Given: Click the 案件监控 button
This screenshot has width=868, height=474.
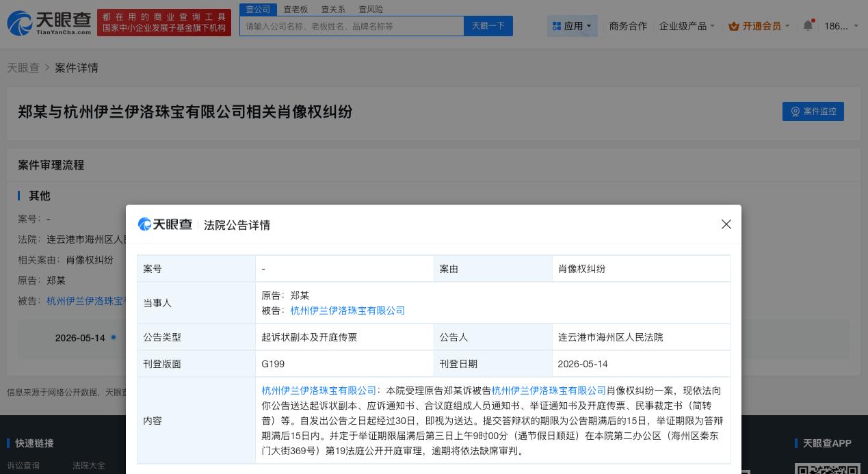Looking at the screenshot, I should pyautogui.click(x=813, y=111).
